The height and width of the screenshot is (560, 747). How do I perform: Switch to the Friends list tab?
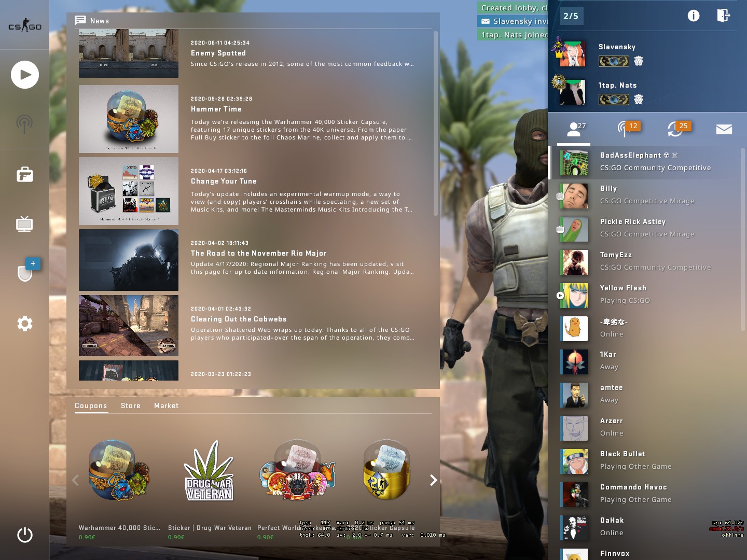point(574,129)
